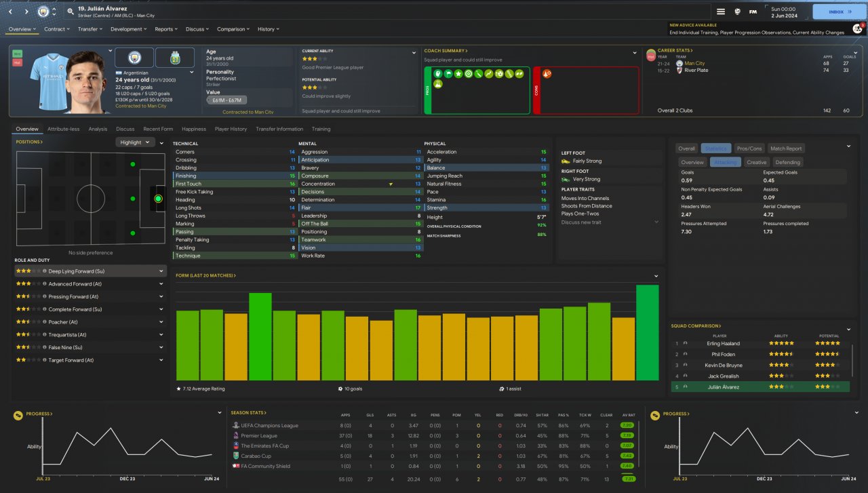Open the Transfer dropdown menu
The width and height of the screenshot is (868, 493).
point(90,29)
